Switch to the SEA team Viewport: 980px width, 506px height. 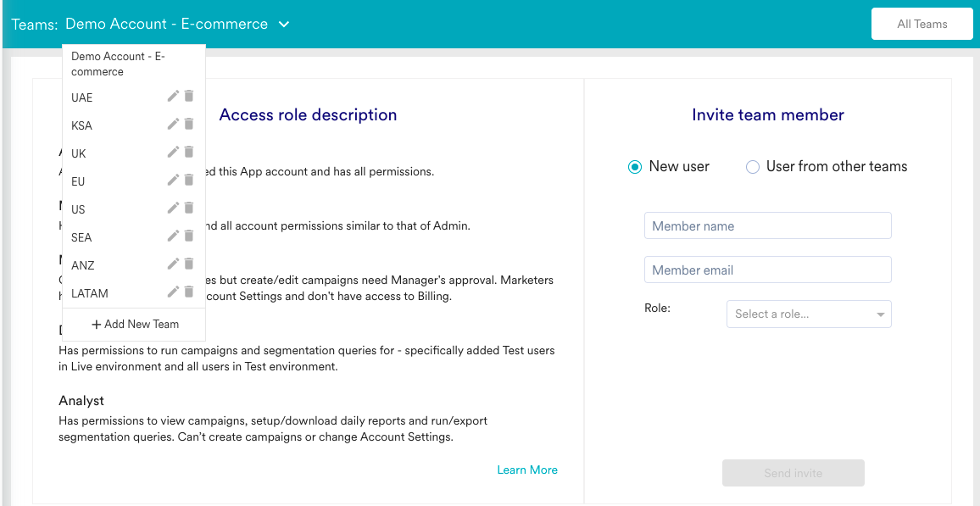tap(82, 238)
